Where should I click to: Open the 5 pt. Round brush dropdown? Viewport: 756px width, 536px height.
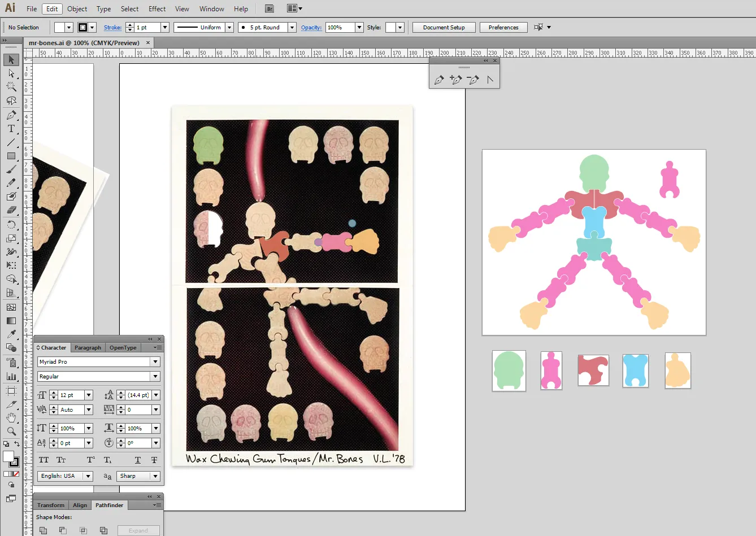[x=292, y=27]
